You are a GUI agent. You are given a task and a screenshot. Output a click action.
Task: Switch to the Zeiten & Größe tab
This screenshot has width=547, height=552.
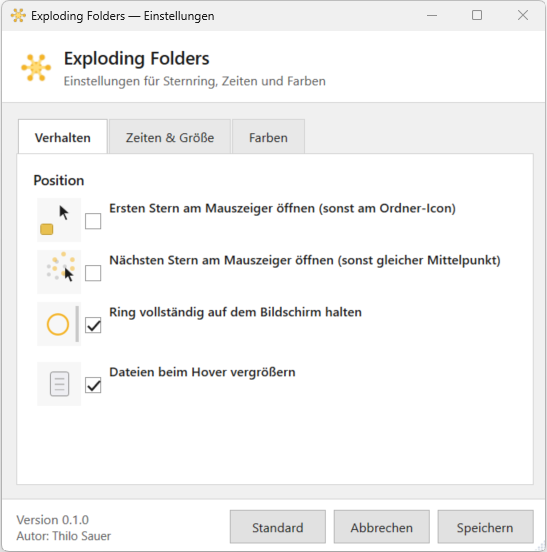tap(170, 137)
